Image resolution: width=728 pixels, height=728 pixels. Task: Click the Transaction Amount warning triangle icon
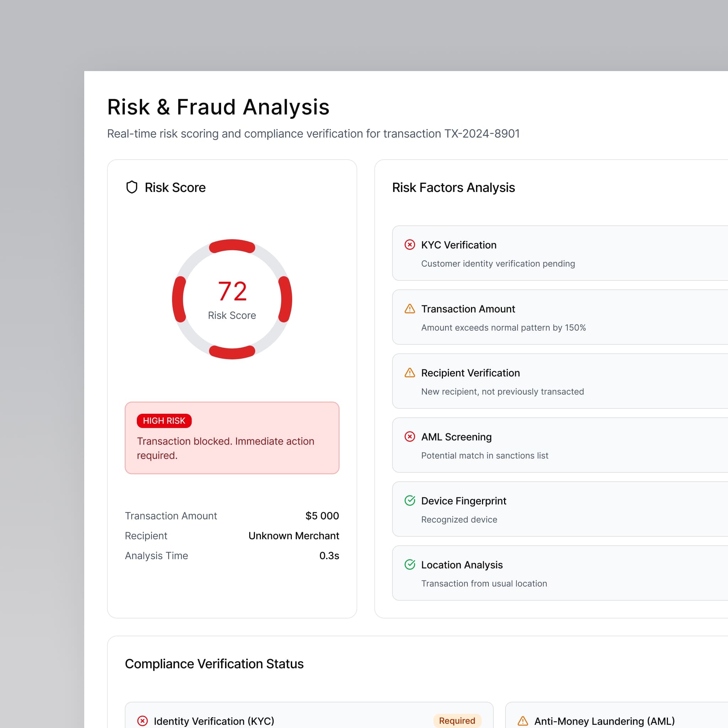(409, 309)
